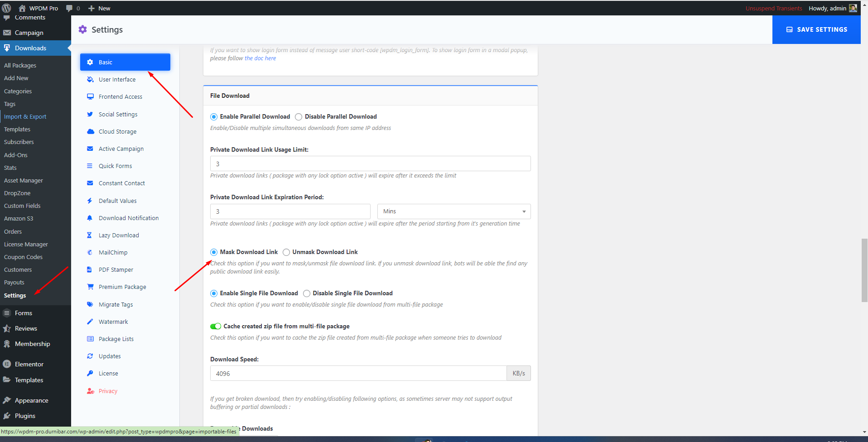Open the Frontend Access settings tab
This screenshot has width=868, height=442.
coord(125,96)
